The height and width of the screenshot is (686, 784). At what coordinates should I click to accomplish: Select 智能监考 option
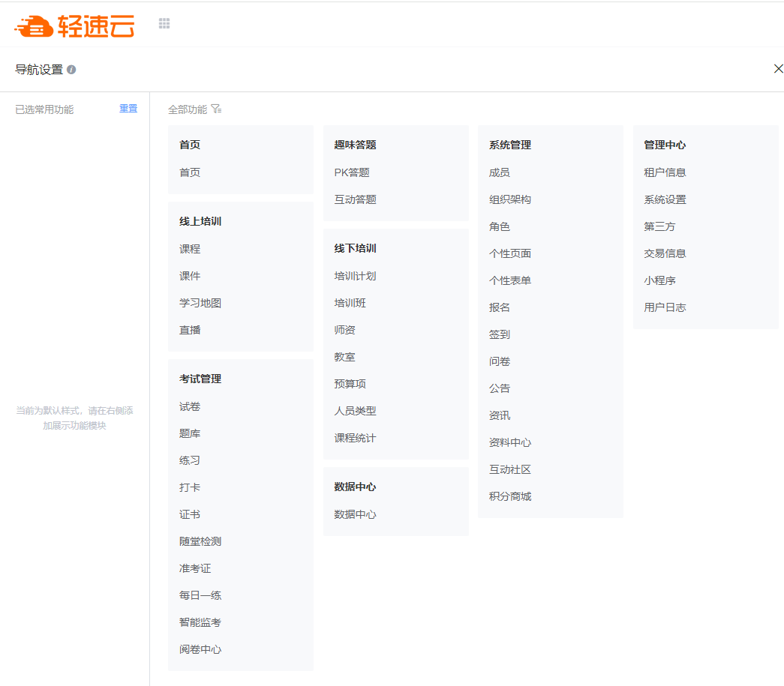pyautogui.click(x=200, y=622)
